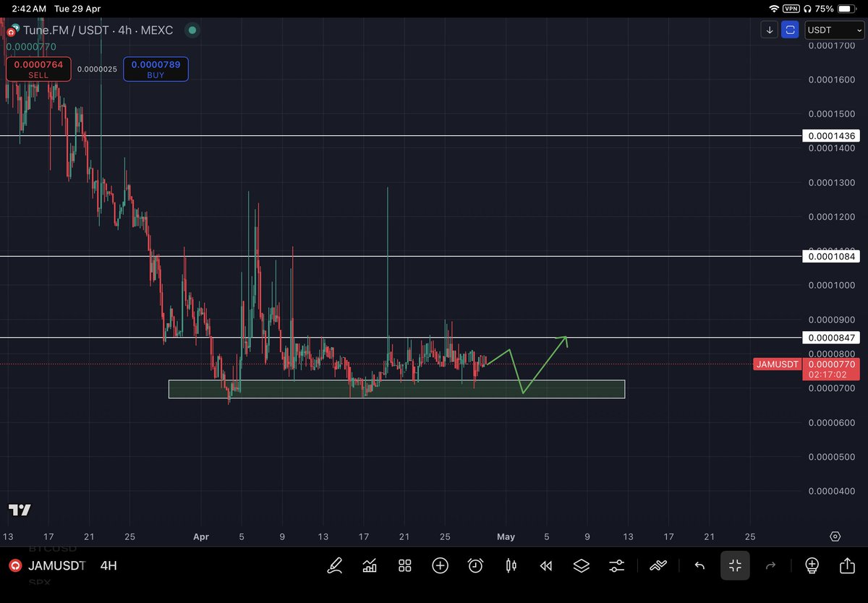Tap the 0.0000025 spread value

(97, 69)
